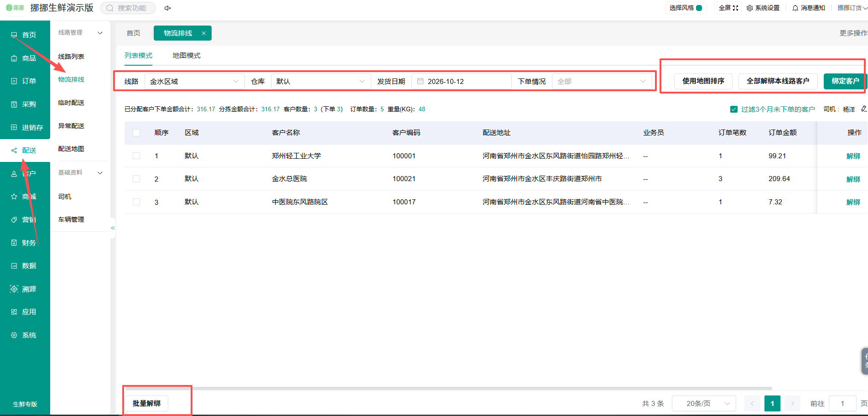Open 系统设置 gear settings
This screenshot has height=416, width=868.
point(763,8)
